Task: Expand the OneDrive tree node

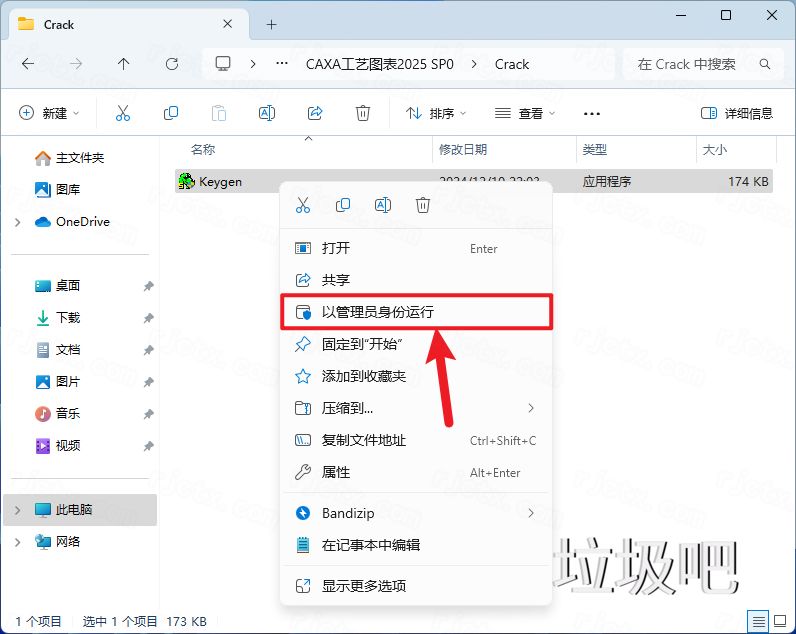Action: pos(18,222)
